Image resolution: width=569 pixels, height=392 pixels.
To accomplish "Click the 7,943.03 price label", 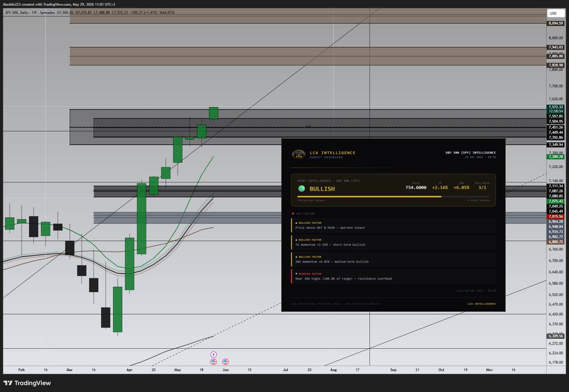I will [x=555, y=47].
